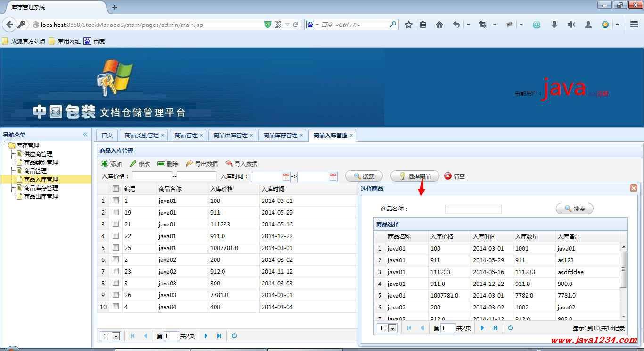
Task: Click the Delete (删除) toolbar icon
Action: click(x=161, y=164)
